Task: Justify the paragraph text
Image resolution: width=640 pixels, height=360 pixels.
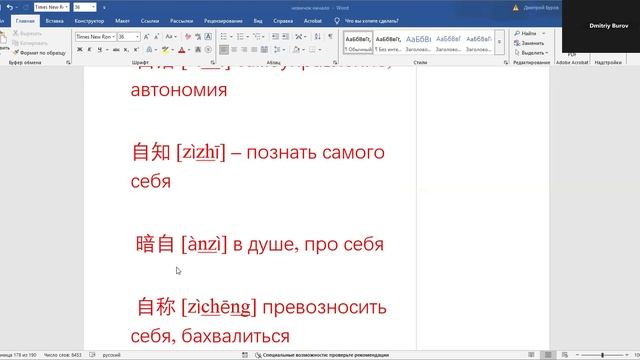Action: coord(254,49)
